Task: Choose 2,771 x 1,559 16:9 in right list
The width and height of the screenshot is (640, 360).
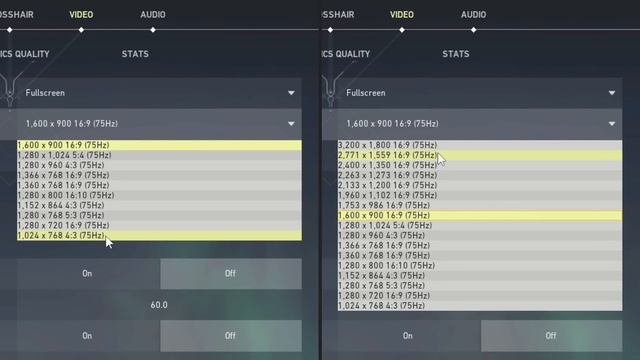Action: pyautogui.click(x=480, y=155)
